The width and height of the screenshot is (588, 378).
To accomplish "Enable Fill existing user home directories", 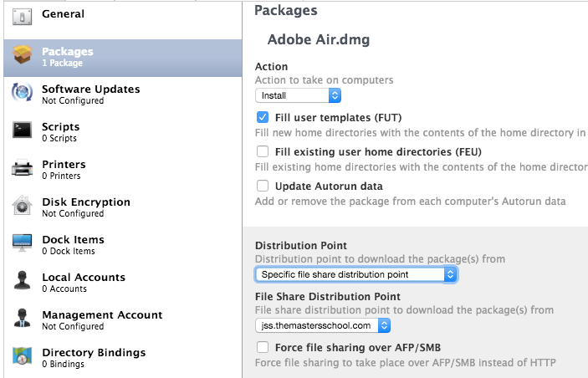I will click(x=263, y=151).
